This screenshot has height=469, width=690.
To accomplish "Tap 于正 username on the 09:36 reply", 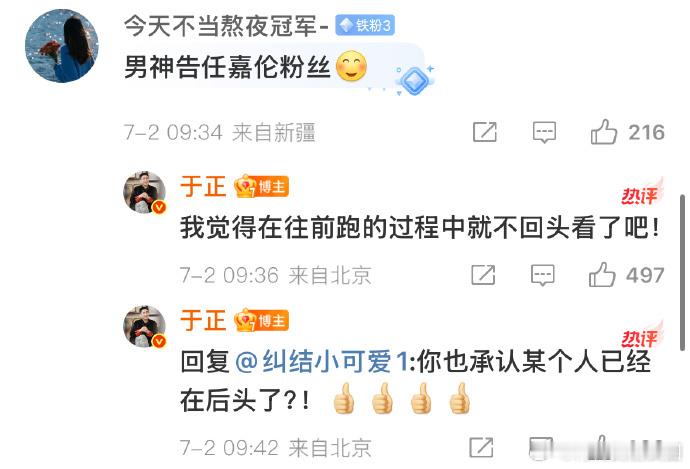I will tap(203, 186).
